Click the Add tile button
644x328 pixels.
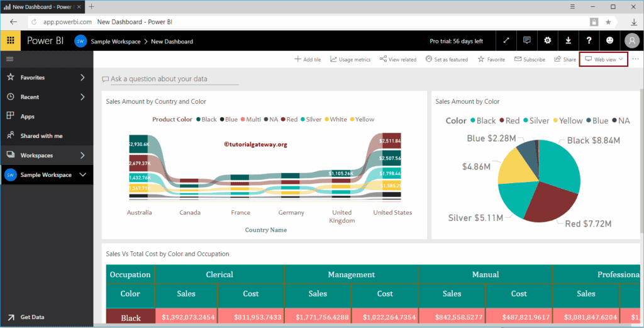(308, 60)
